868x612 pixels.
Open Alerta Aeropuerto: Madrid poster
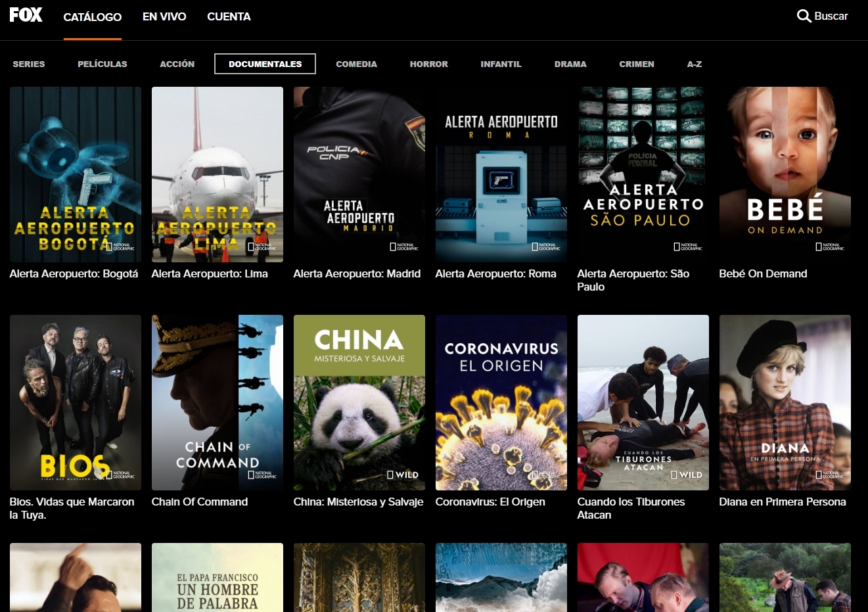pos(359,174)
